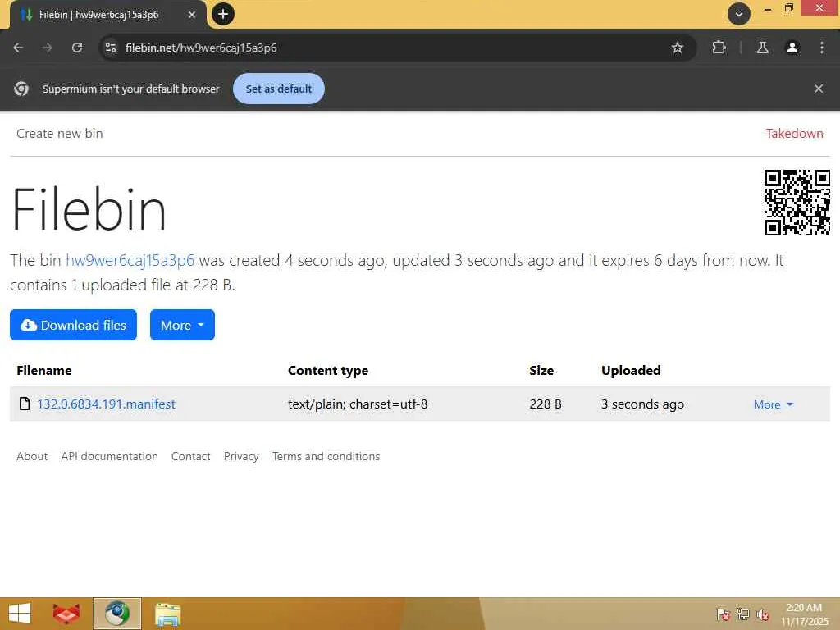
Task: Click the Filebin page heading
Action: pyautogui.click(x=89, y=209)
